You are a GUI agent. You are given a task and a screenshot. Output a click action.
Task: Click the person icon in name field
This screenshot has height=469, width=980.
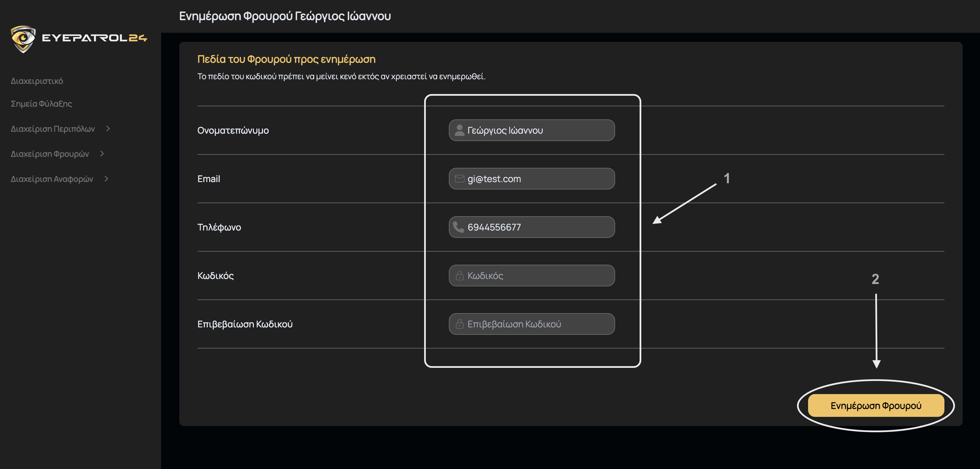point(460,130)
